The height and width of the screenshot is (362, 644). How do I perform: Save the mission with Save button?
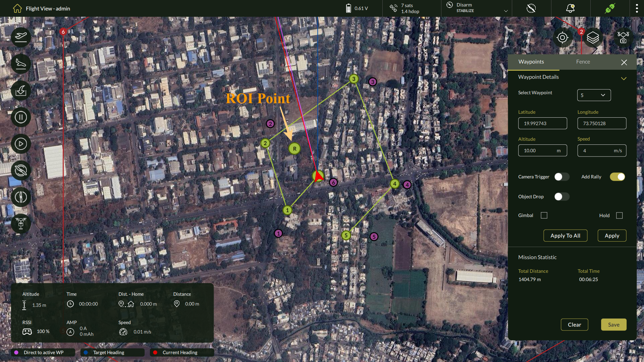pyautogui.click(x=613, y=324)
